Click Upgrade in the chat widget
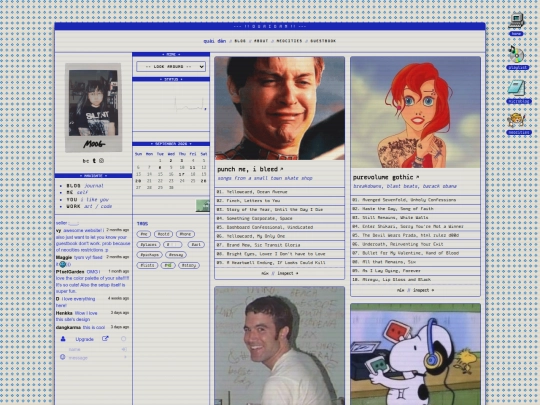The height and width of the screenshot is (405, 540). [x=84, y=339]
